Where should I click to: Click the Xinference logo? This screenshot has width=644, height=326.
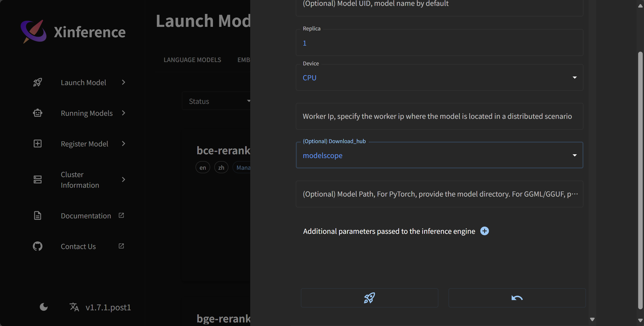[x=34, y=32]
